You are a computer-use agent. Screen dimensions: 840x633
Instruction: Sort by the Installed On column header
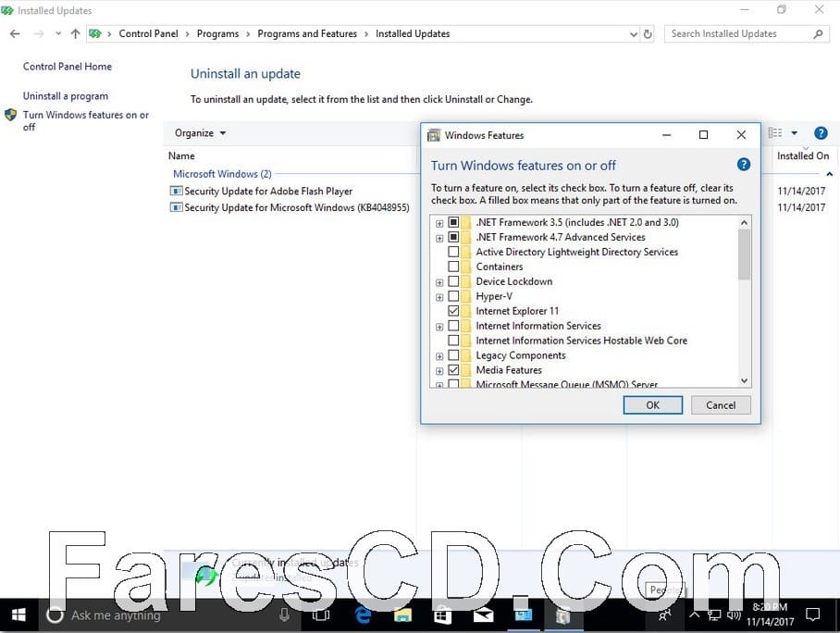pos(802,156)
